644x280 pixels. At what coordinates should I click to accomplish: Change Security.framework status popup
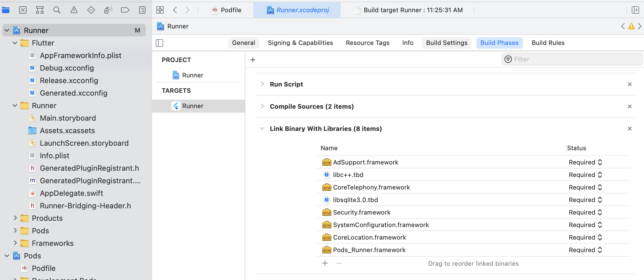[x=585, y=212]
